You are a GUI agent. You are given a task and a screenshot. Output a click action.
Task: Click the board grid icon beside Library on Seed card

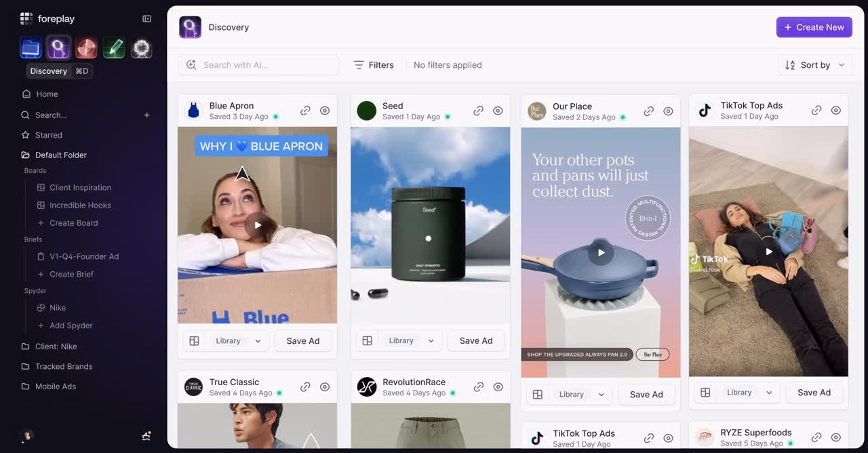tap(368, 340)
